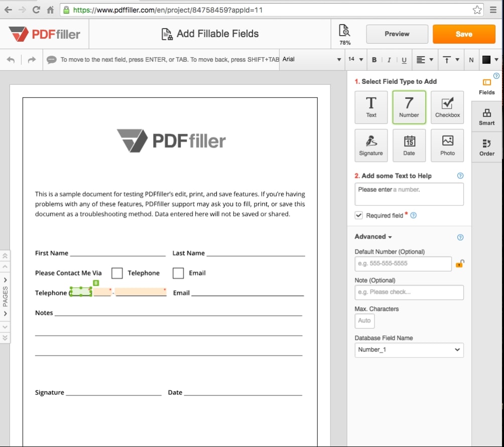Toggle underline formatting
The width and height of the screenshot is (504, 447).
click(x=404, y=60)
